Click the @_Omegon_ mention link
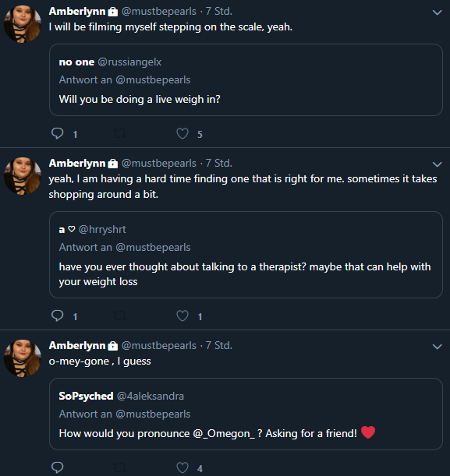Image resolution: width=450 pixels, height=476 pixels. click(224, 433)
